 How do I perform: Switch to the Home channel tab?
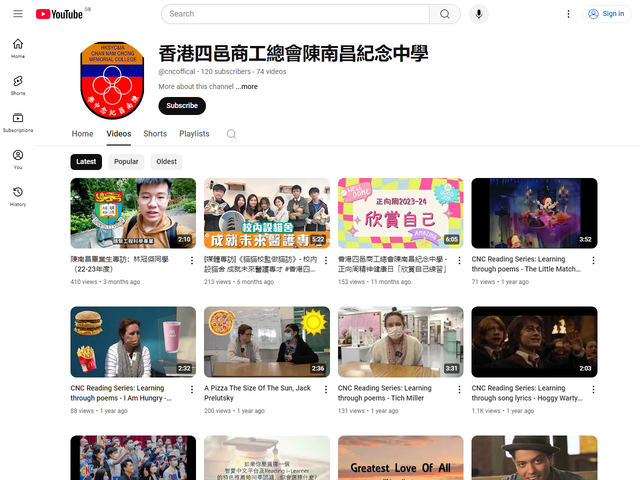coord(82,134)
